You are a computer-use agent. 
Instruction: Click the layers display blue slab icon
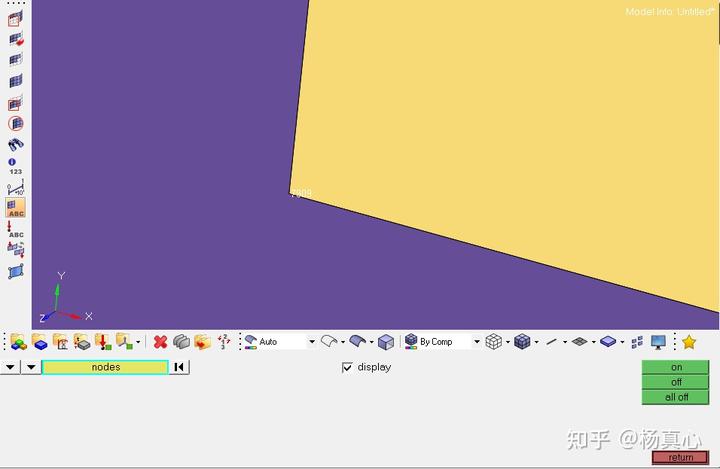tap(608, 342)
